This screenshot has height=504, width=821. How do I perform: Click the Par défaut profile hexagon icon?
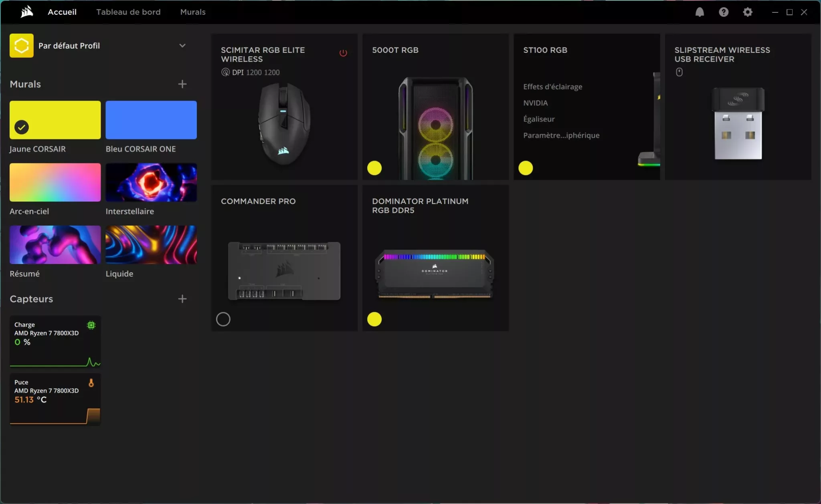click(x=22, y=46)
